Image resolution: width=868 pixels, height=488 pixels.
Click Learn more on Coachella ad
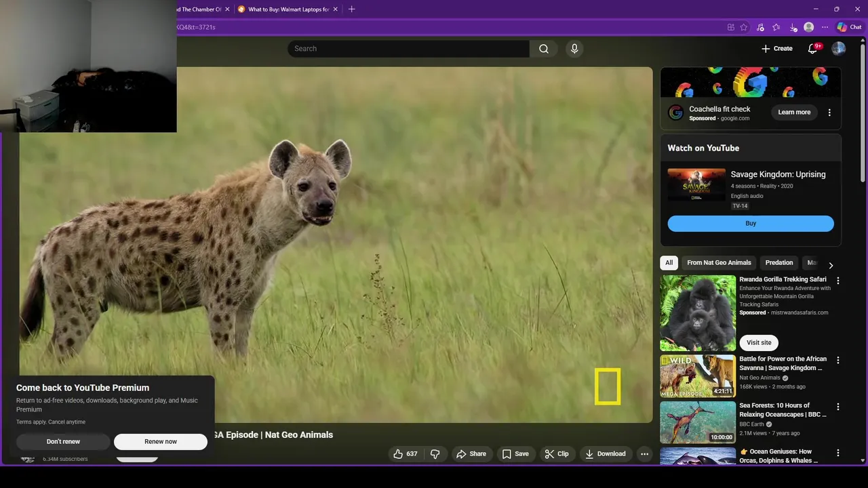[794, 113]
